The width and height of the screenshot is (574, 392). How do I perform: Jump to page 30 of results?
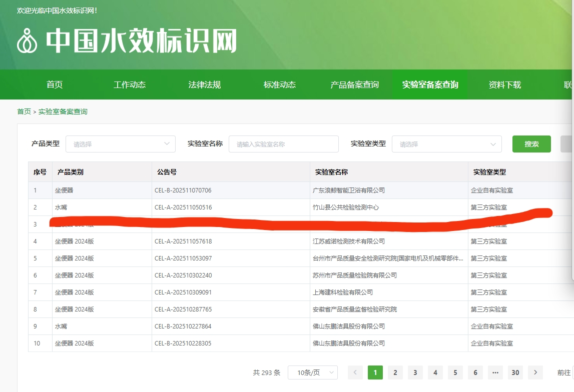point(515,372)
